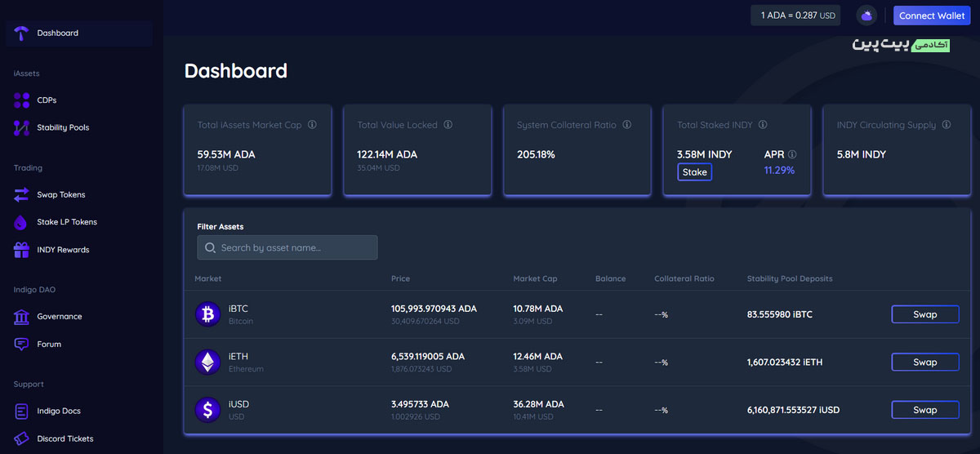Click the 83.555980 iBTC deposits value
Screen dimensions: 980x454
780,314
